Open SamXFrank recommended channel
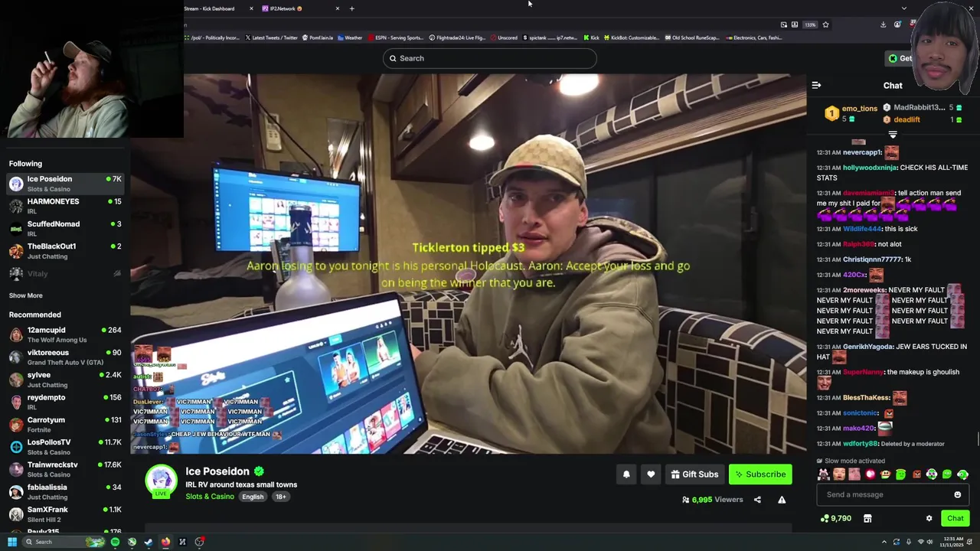This screenshot has height=551, width=980. tap(65, 514)
